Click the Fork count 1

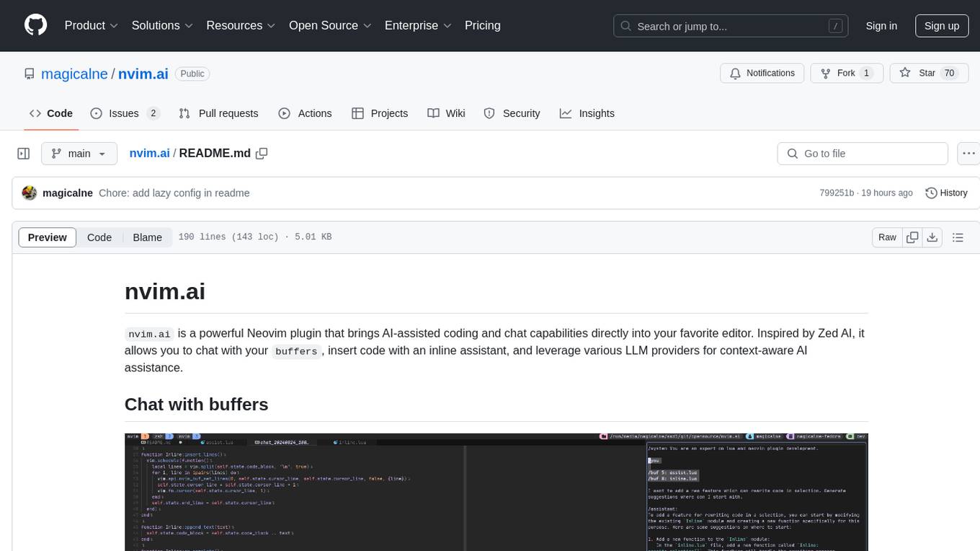(866, 74)
